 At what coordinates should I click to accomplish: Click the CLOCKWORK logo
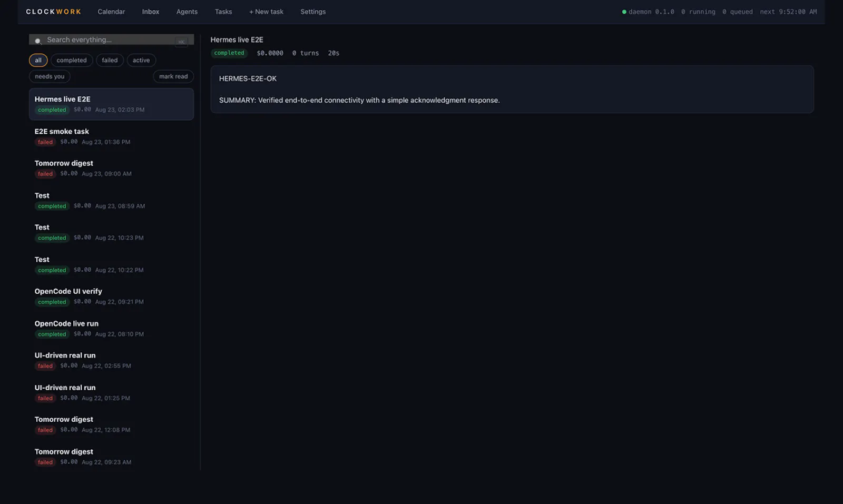coord(54,12)
